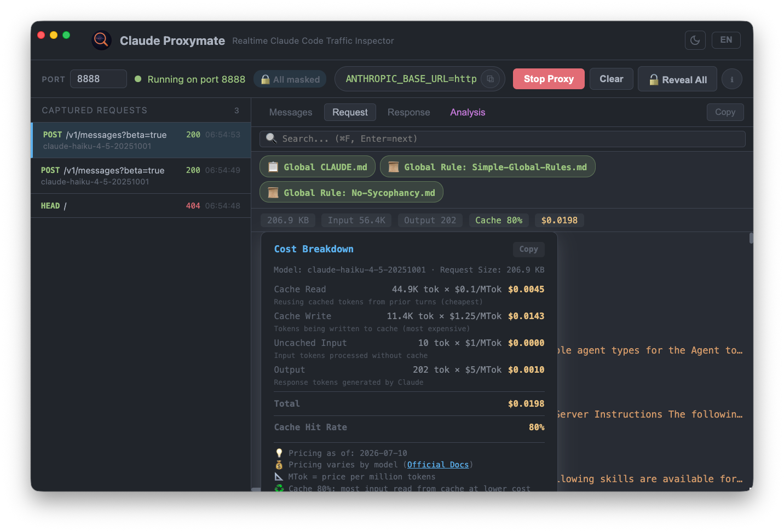
Task: Select the ANTHROPIC_BASE_URL=http text
Action: click(x=411, y=79)
